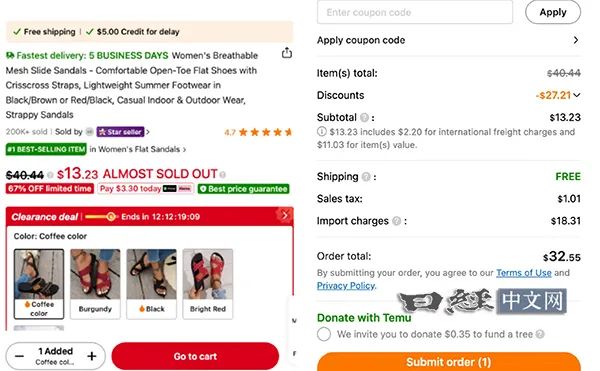This screenshot has width=600, height=371.
Task: Select the Burgundy color swatch
Action: coord(95,284)
